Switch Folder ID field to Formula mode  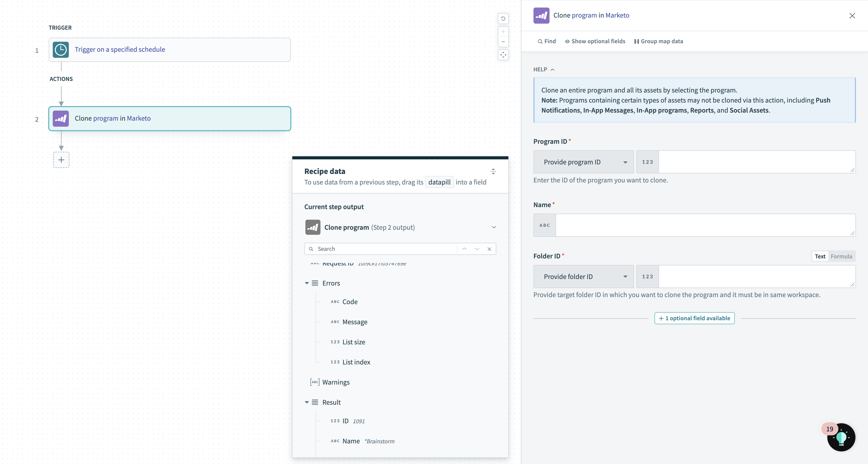coord(841,256)
